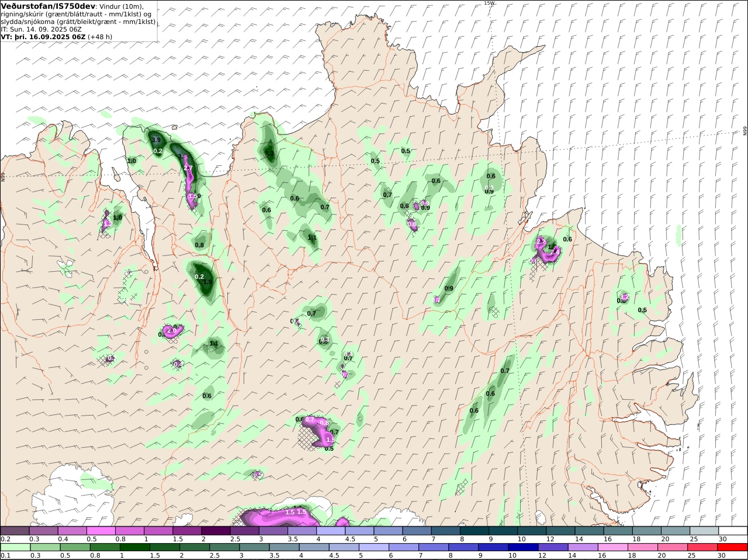748x560 pixels.
Task: Pick the bright red swatch ending the rain scale
Action: (x=733, y=548)
